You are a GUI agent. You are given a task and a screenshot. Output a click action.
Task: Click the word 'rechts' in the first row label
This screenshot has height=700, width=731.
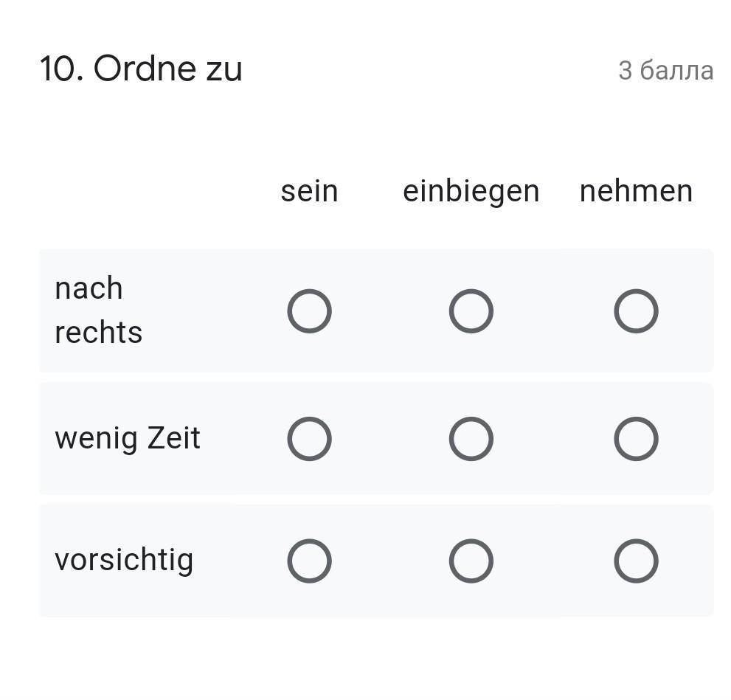point(98,333)
